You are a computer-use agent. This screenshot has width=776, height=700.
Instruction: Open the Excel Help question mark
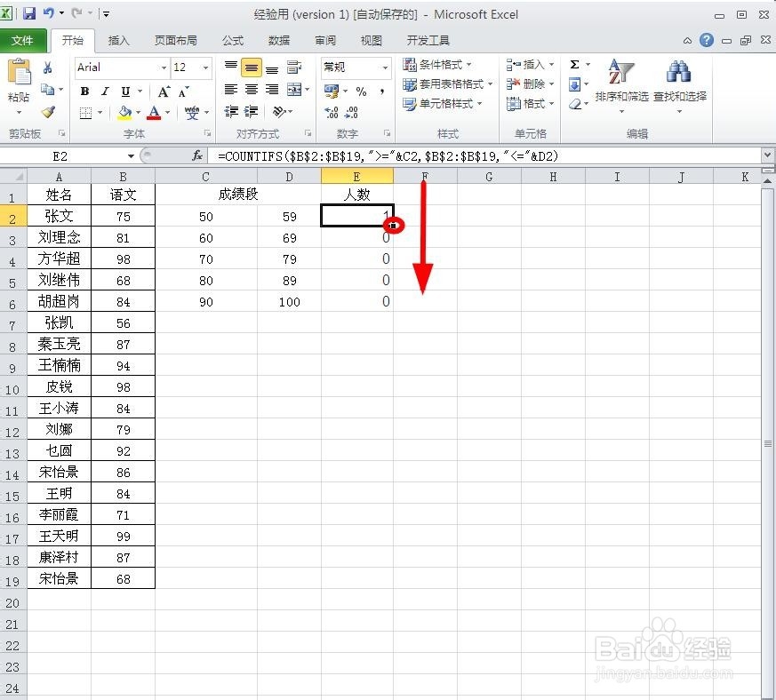click(x=707, y=40)
